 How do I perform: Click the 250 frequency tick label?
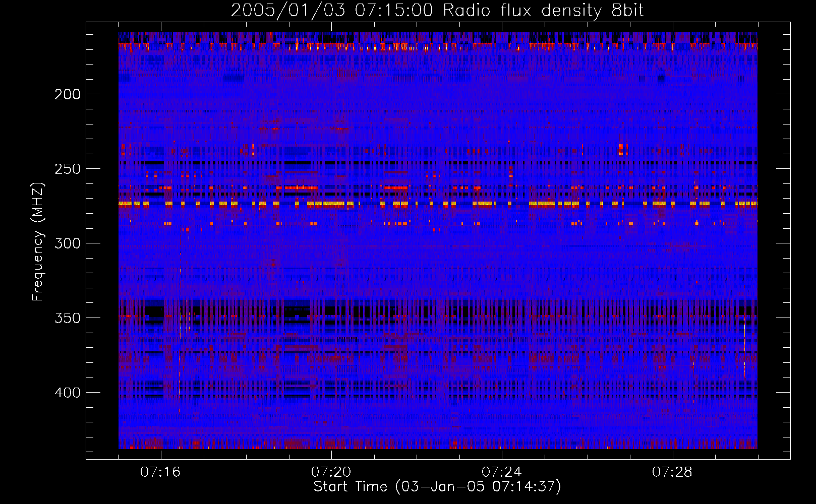[x=68, y=169]
